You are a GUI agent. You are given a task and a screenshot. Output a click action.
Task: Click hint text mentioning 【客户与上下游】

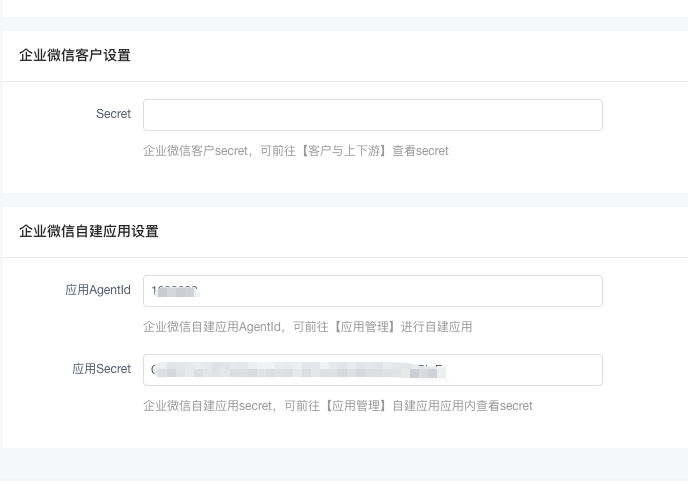(296, 151)
